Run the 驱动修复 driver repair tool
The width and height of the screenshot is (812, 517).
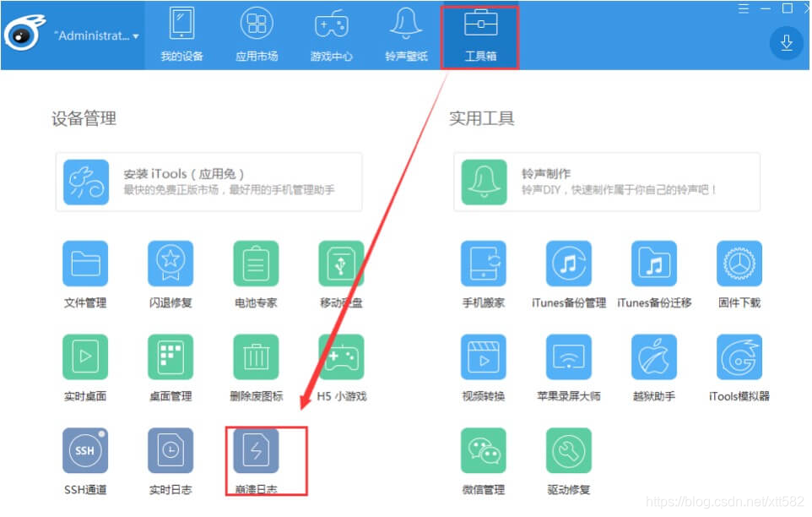pyautogui.click(x=569, y=450)
